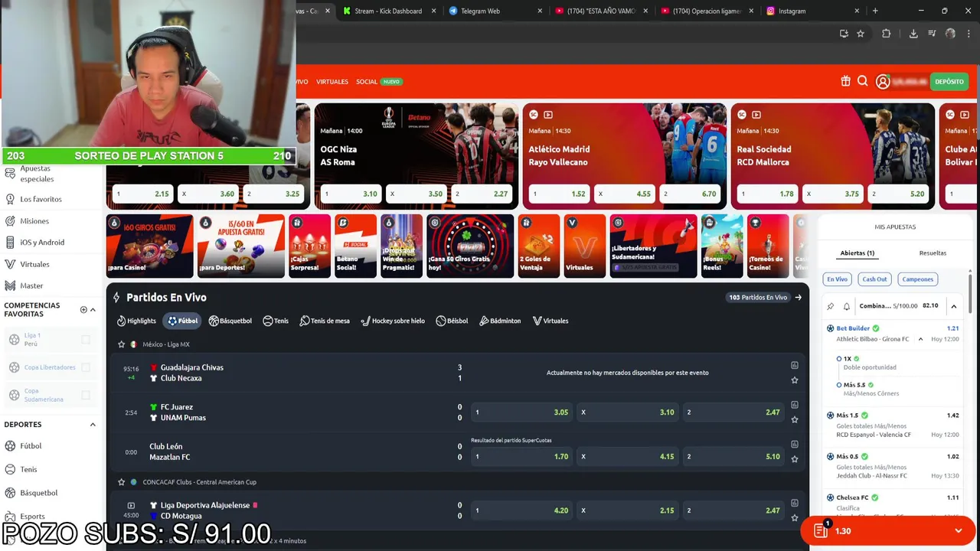
Task: Open the browser extensions puzzle icon
Action: pos(887,34)
